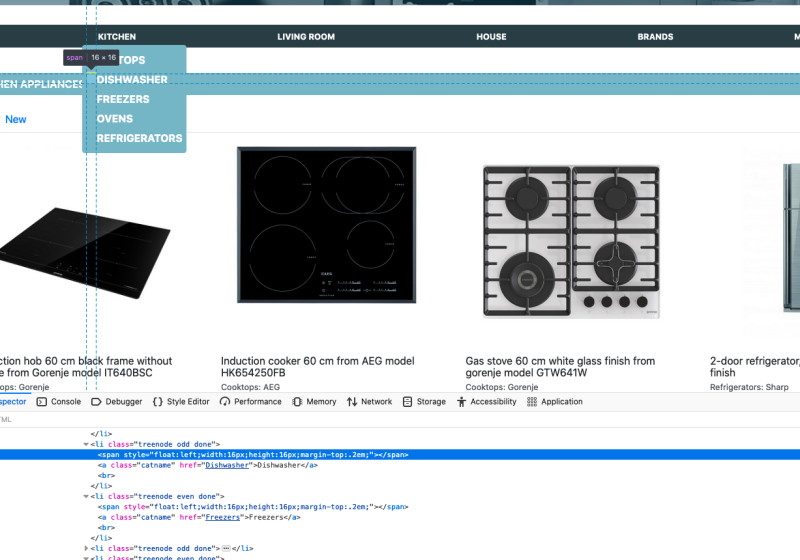This screenshot has height=560, width=800.
Task: Open the Application devtools tab
Action: (x=555, y=402)
